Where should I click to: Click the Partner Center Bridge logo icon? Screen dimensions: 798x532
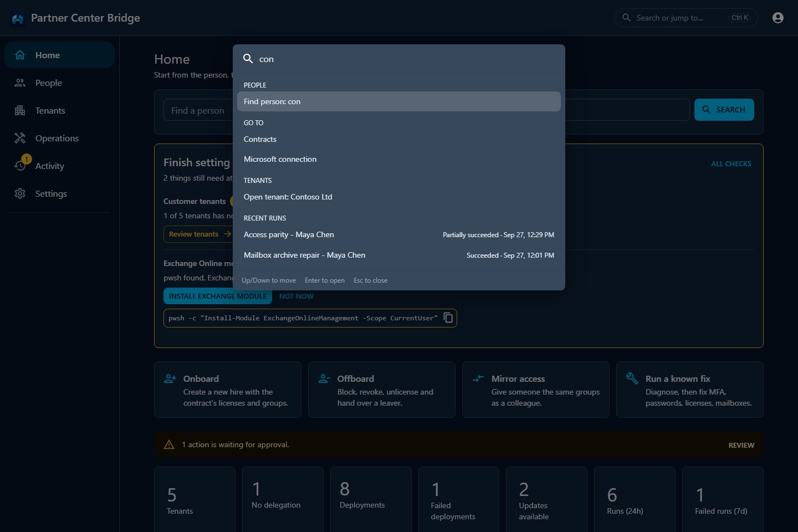pyautogui.click(x=18, y=19)
